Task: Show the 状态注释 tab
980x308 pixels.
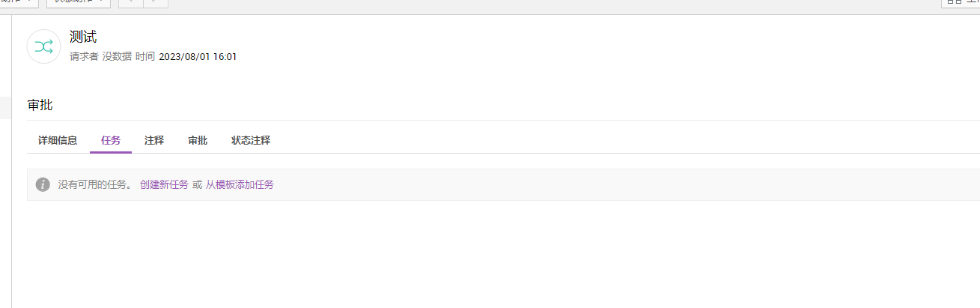Action: (251, 140)
